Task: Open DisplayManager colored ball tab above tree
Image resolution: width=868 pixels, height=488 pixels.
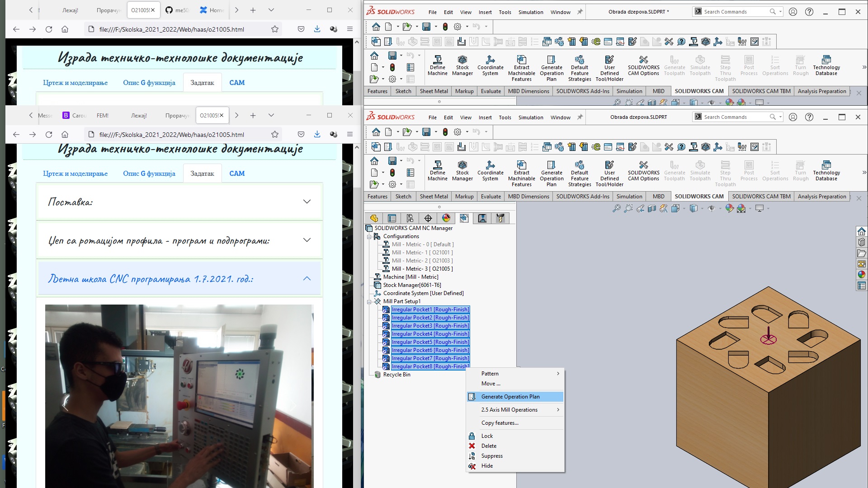Action: [446, 218]
